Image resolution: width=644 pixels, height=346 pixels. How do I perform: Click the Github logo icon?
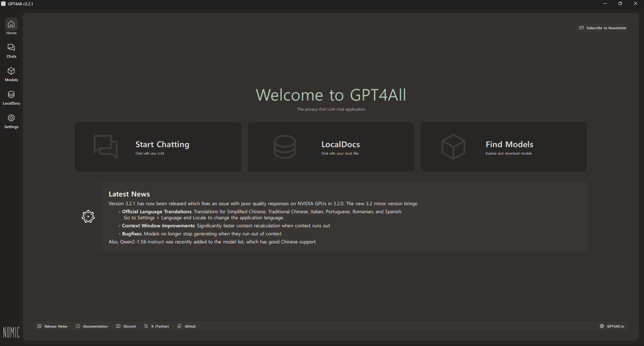(179, 326)
